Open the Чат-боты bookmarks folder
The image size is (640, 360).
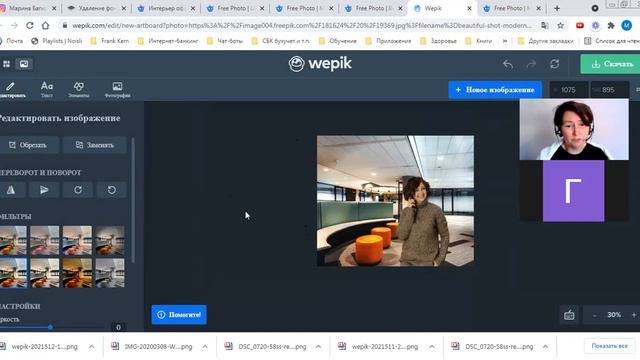pos(225,41)
